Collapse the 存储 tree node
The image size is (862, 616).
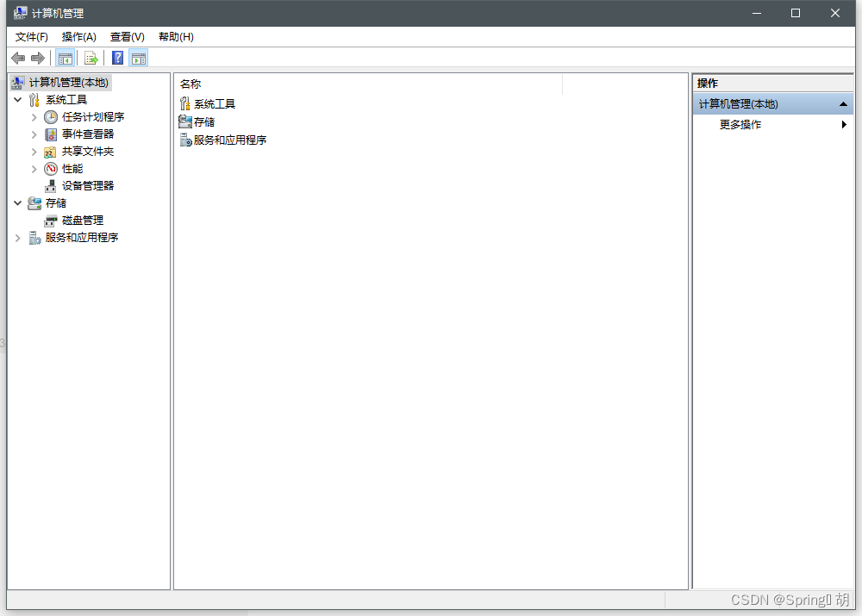(17, 203)
